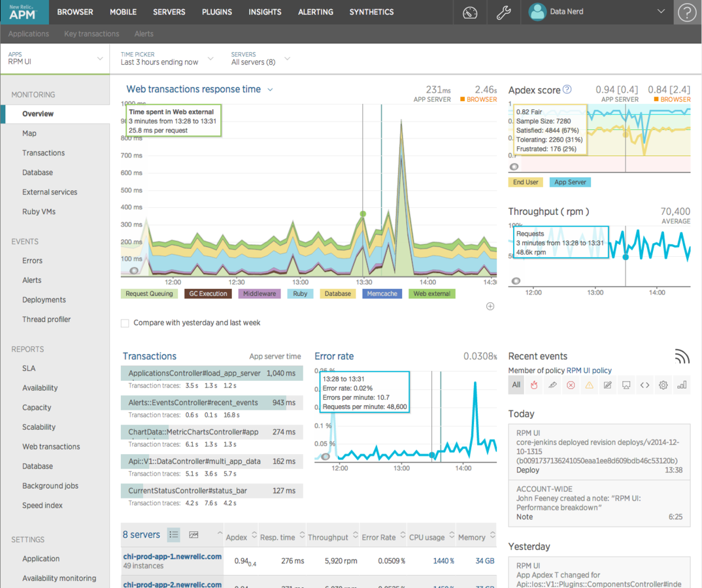Open Data Nerd account menu chevron
702x588 pixels.
coord(661,12)
